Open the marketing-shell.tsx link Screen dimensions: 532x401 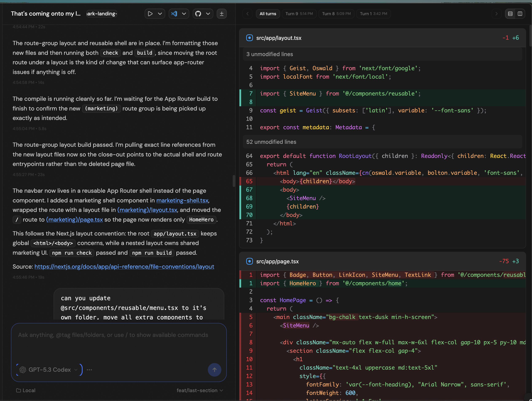tap(182, 200)
